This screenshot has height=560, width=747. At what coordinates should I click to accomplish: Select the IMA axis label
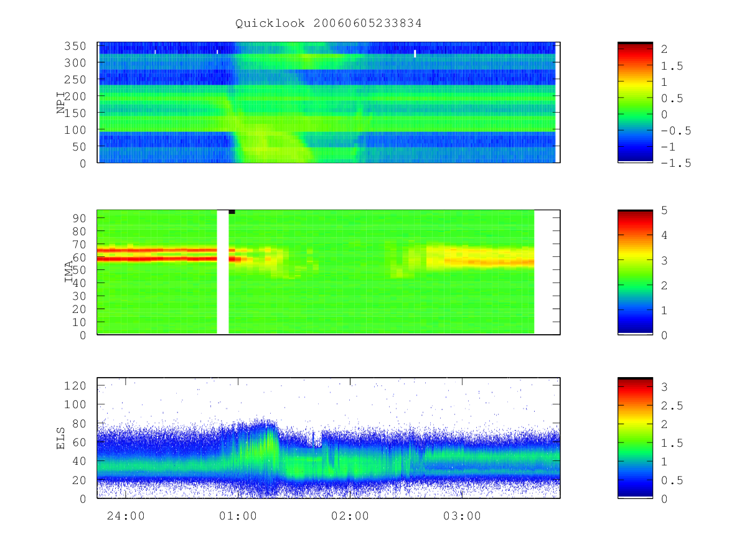tap(69, 273)
